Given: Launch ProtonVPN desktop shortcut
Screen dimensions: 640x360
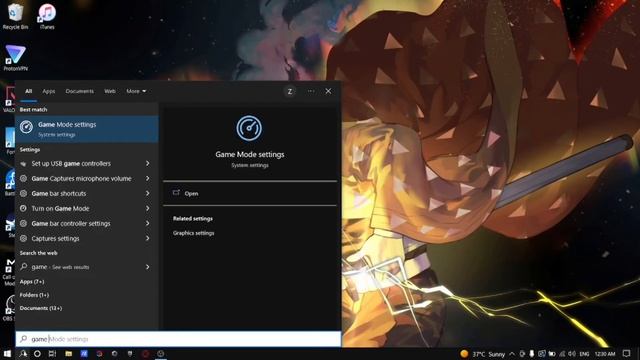Looking at the screenshot, I should pyautogui.click(x=16, y=58).
